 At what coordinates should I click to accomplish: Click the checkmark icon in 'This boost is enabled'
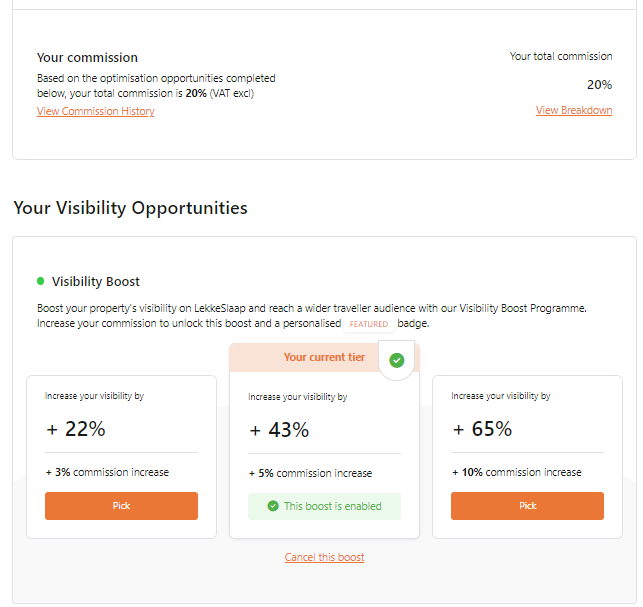click(x=273, y=506)
